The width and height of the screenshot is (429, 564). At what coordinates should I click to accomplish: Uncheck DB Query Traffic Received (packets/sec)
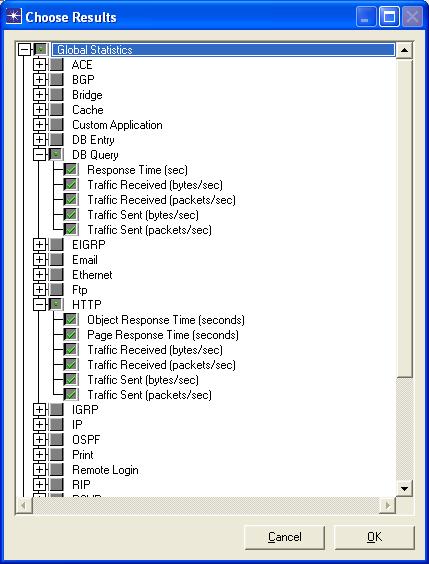[71, 200]
